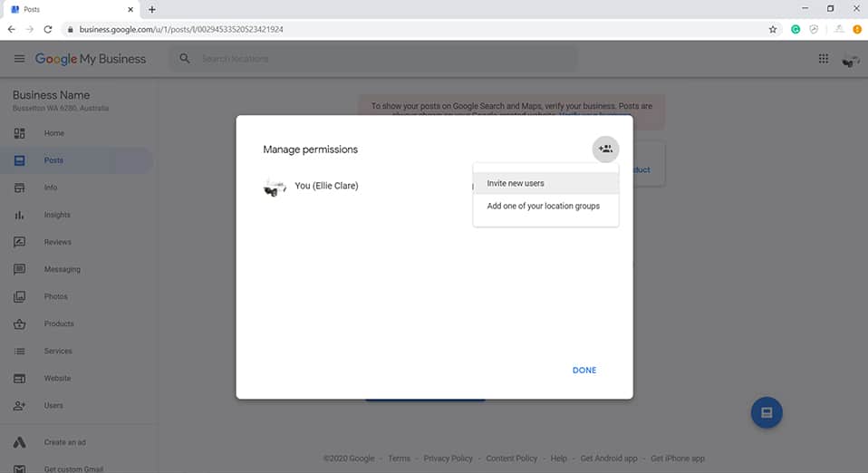Click the Search locations field
The image size is (868, 473).
[x=373, y=59]
